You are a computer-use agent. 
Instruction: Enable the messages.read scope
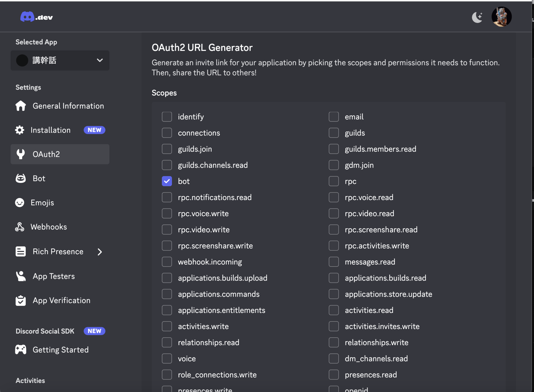(334, 262)
